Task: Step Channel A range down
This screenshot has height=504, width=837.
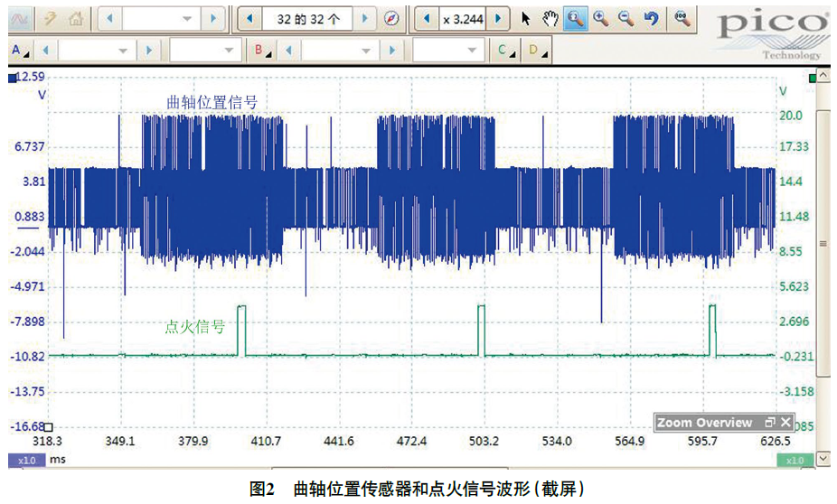Action: [x=46, y=51]
